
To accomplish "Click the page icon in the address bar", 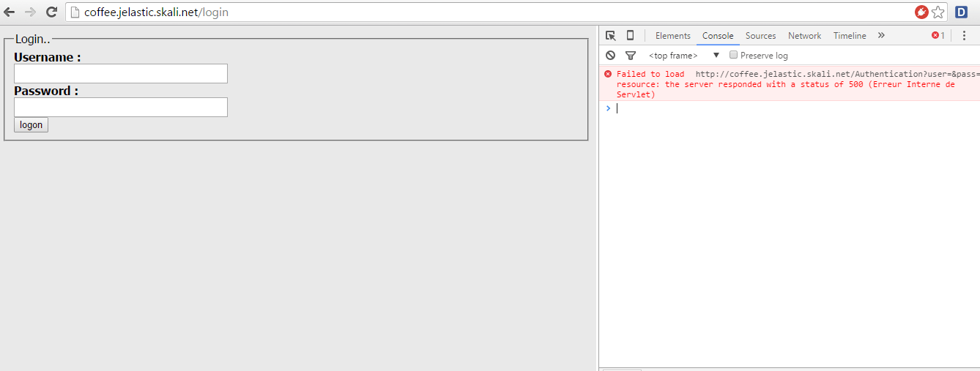I will [75, 12].
